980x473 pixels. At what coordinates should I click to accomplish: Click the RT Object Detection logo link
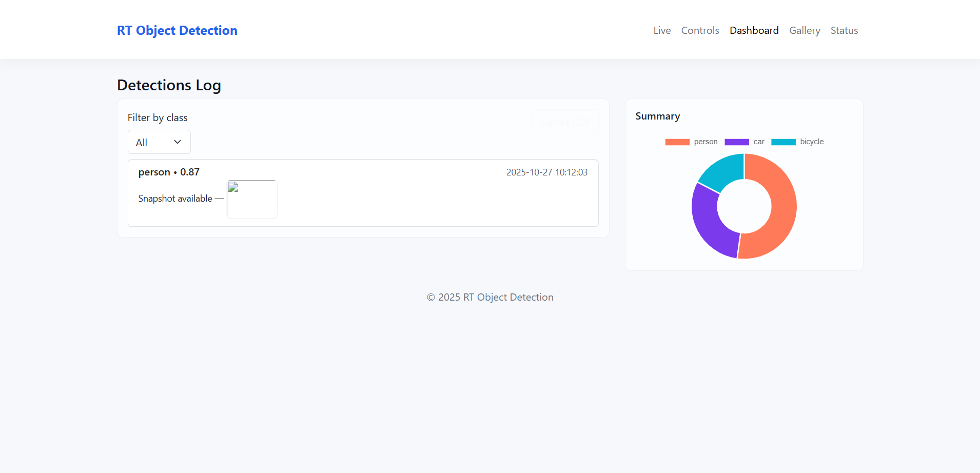177,31
